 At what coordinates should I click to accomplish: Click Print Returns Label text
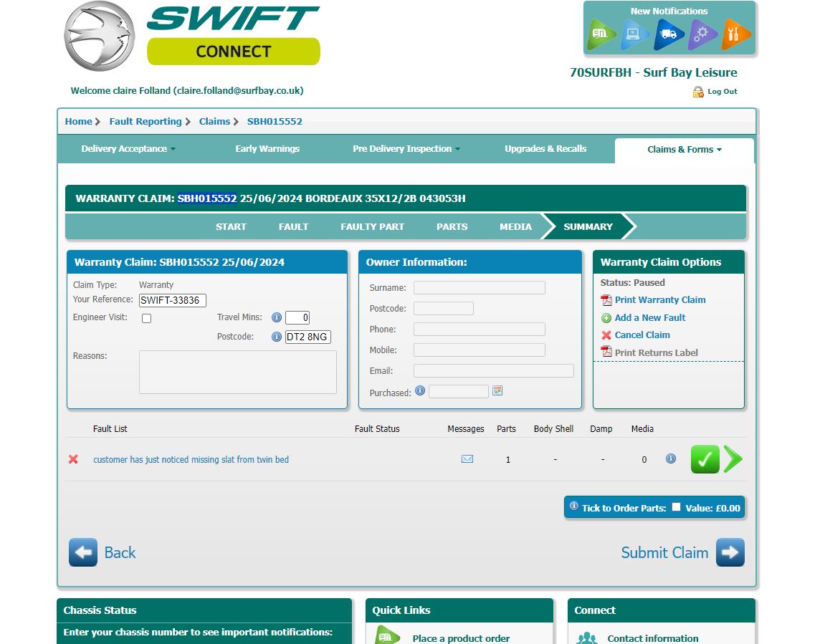coord(656,352)
